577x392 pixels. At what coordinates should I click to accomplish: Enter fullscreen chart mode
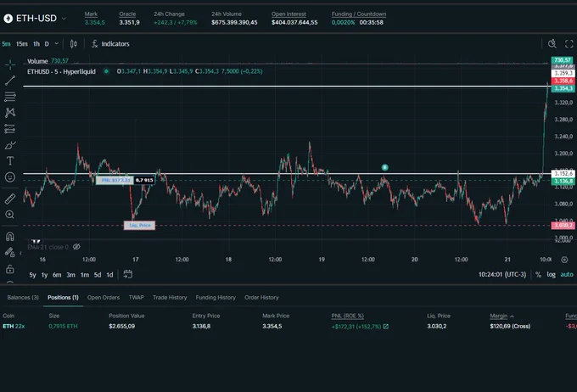(569, 44)
